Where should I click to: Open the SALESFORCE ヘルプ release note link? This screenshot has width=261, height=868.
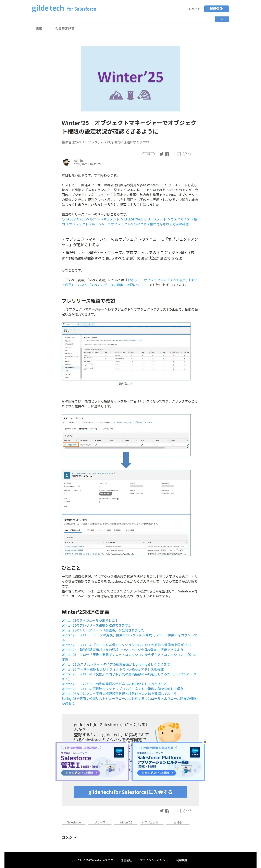[x=129, y=222]
